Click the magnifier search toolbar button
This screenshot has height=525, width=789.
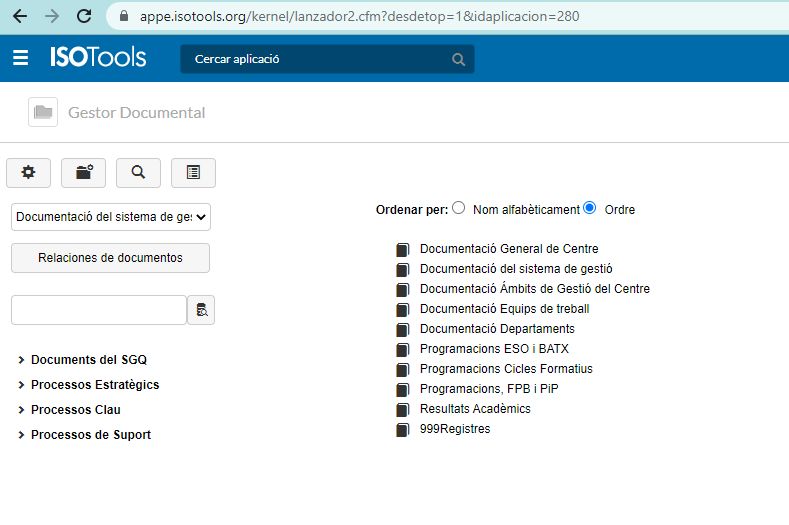(138, 173)
